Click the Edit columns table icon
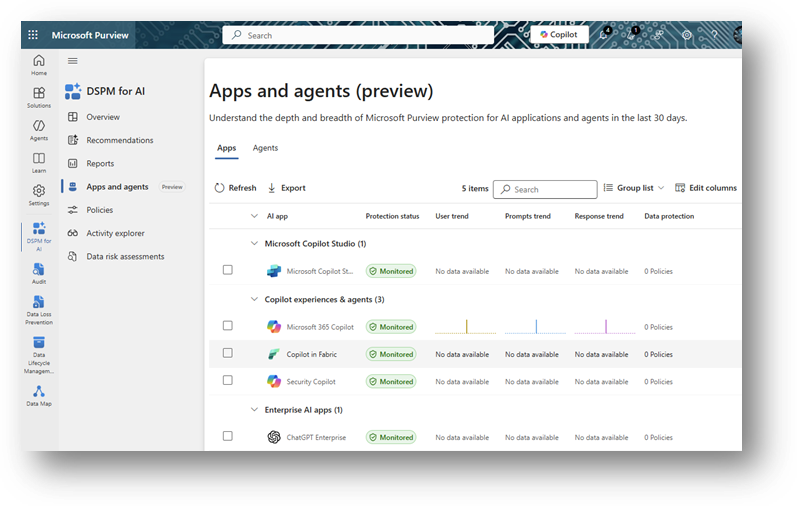This screenshot has height=506, width=797. click(x=680, y=188)
